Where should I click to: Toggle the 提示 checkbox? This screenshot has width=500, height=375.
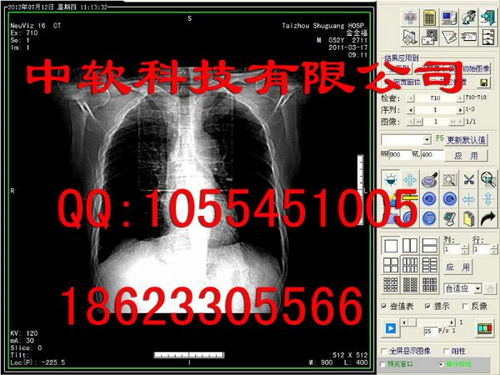click(x=428, y=306)
